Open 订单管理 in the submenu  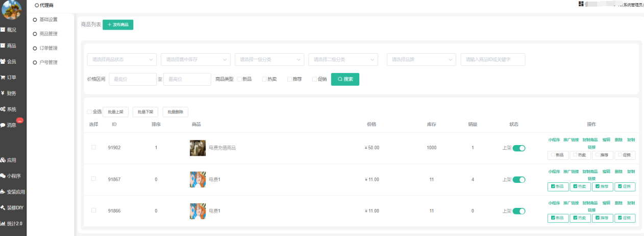pos(48,48)
